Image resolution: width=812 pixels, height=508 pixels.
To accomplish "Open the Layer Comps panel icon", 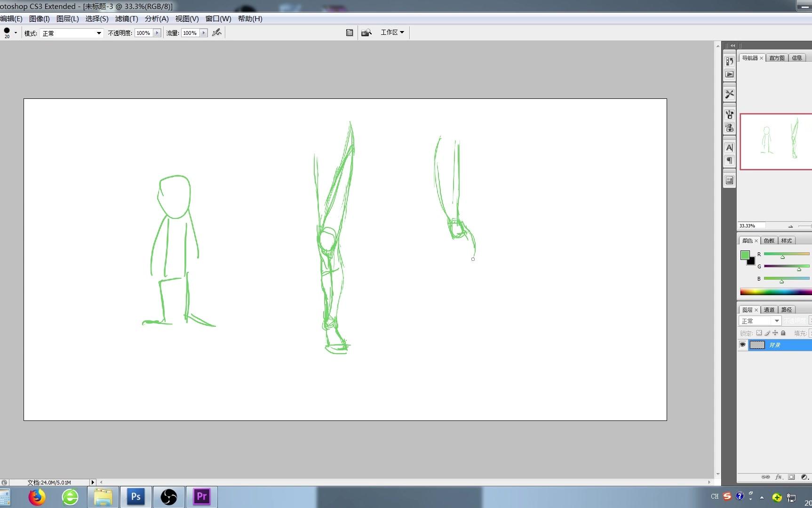I will (x=729, y=180).
